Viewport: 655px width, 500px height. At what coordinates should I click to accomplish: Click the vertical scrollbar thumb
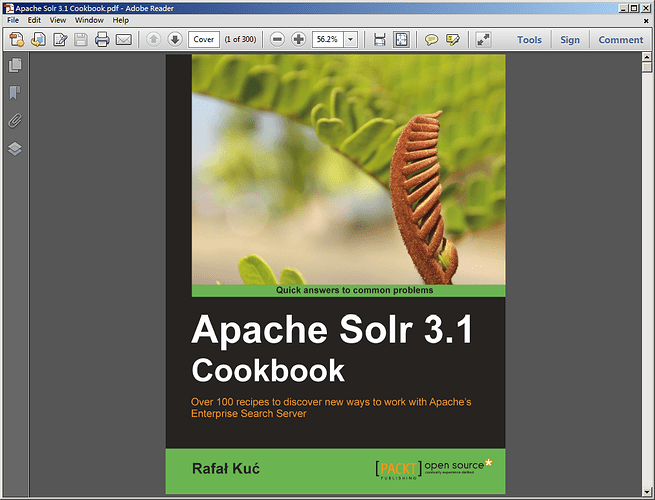tap(647, 67)
